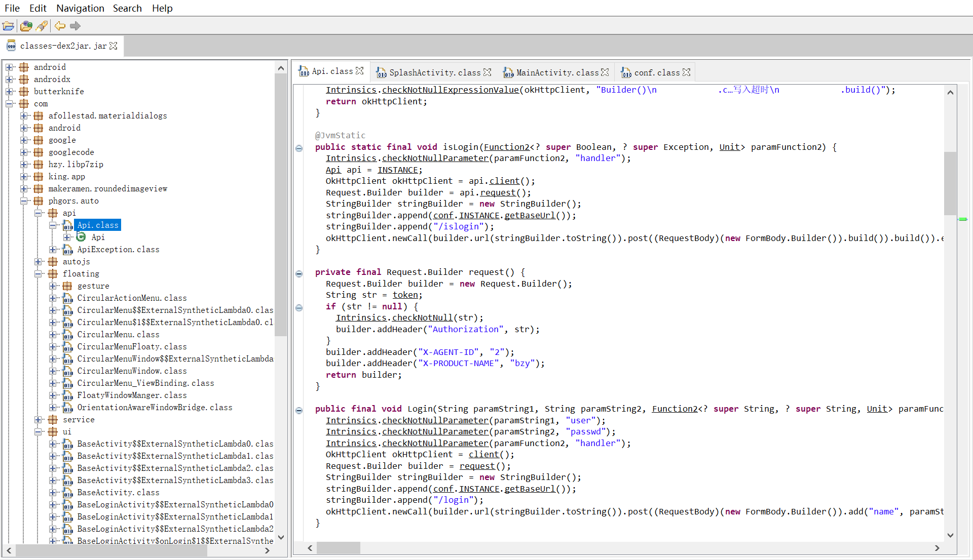Click the Api class green icon in tree
The image size is (973, 560).
[81, 237]
